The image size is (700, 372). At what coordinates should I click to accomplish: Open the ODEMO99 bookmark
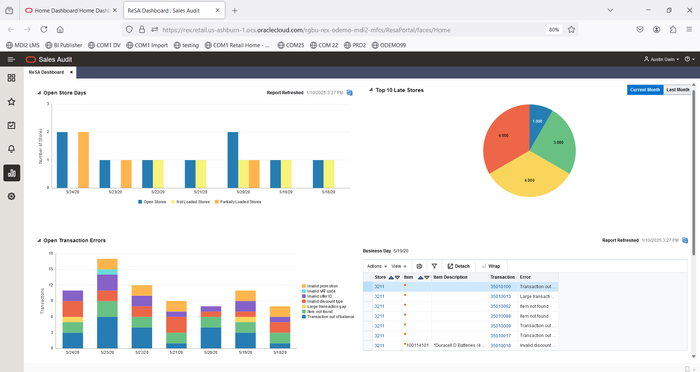click(389, 45)
